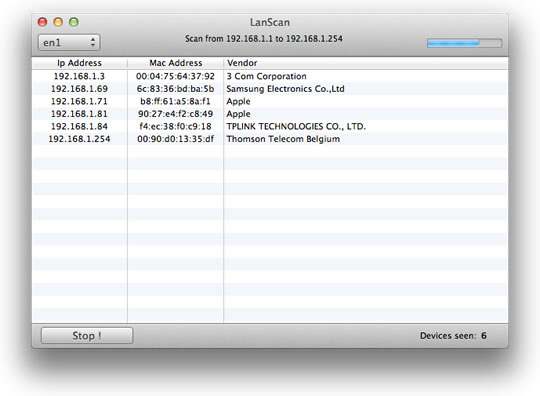Open the en1 interface dropdown
Image resolution: width=540 pixels, height=396 pixels.
69,42
